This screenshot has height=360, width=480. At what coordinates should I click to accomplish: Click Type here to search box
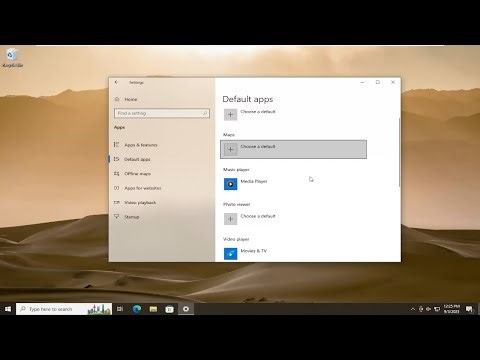pos(64,309)
